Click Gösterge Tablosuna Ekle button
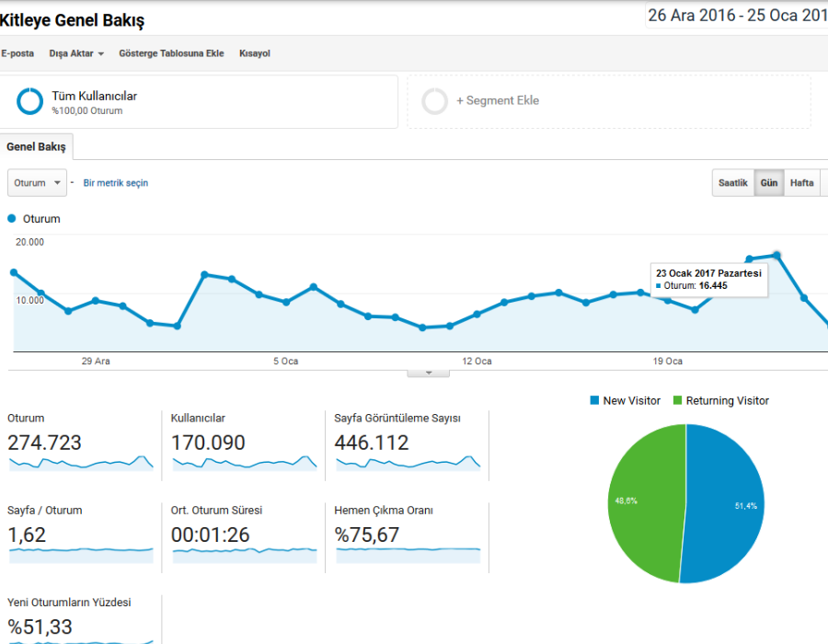 (171, 53)
